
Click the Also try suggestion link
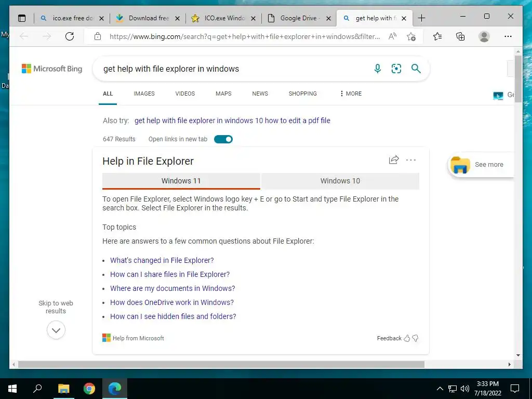tap(232, 121)
